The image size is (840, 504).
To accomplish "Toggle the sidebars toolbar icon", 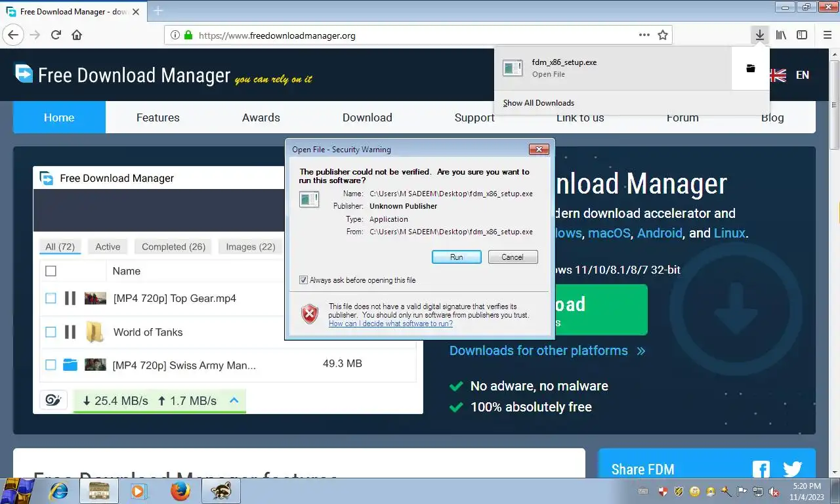I will tap(802, 35).
